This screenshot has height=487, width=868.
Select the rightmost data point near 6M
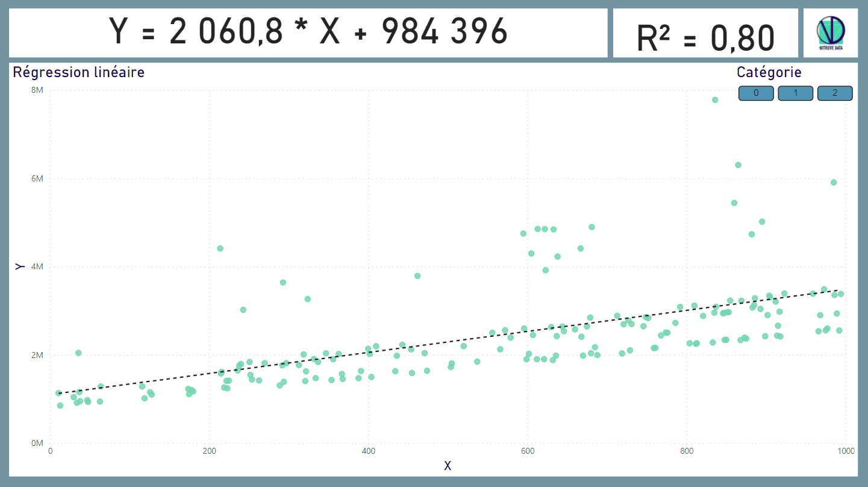tap(834, 181)
